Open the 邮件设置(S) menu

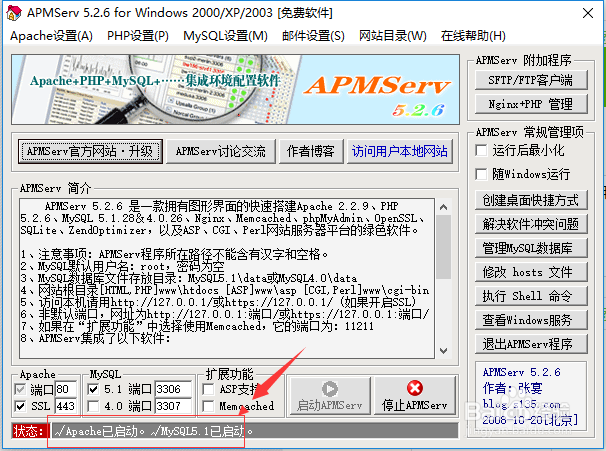[x=313, y=36]
